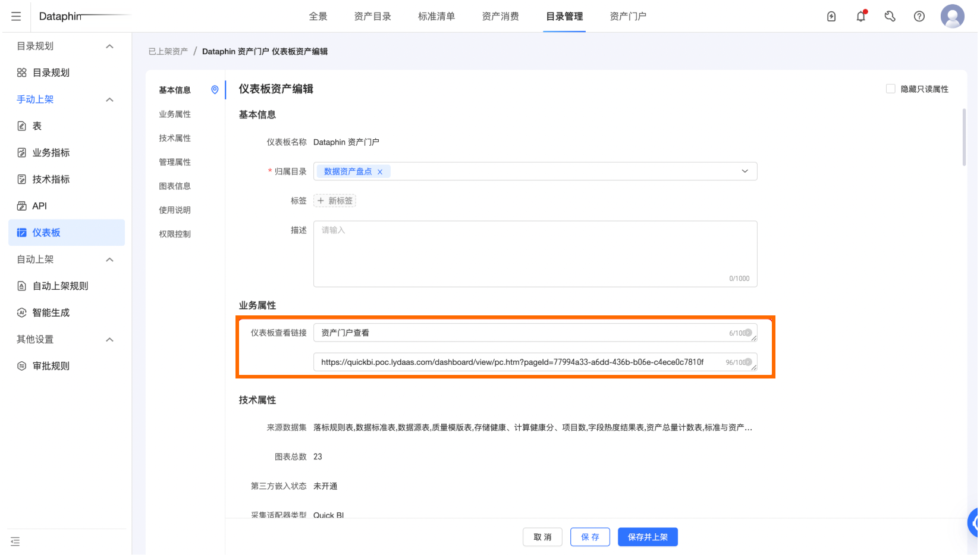Open the 资产门户 top menu
Screen dimensions: 980x557
[x=628, y=17]
